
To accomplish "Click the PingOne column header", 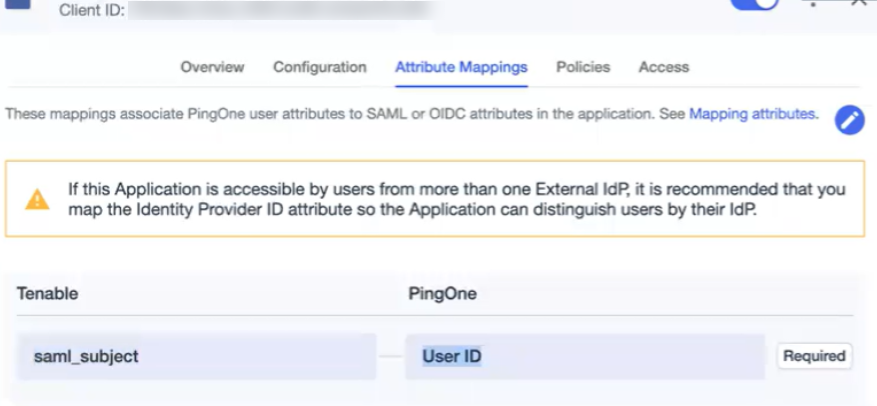I will [442, 294].
